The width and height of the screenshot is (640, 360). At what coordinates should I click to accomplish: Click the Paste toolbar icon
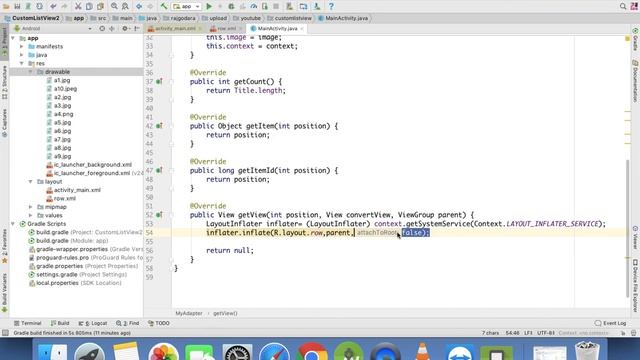click(x=100, y=7)
